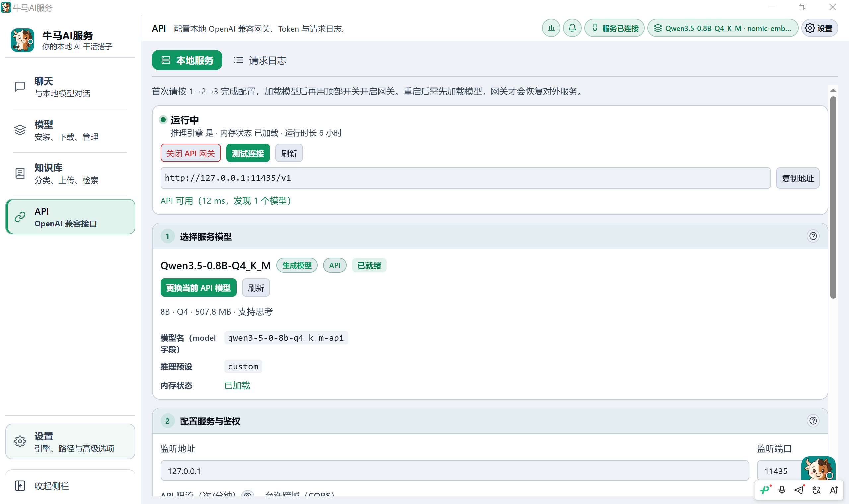Open 设置 button in top header
Image resolution: width=849 pixels, height=504 pixels.
click(x=819, y=28)
